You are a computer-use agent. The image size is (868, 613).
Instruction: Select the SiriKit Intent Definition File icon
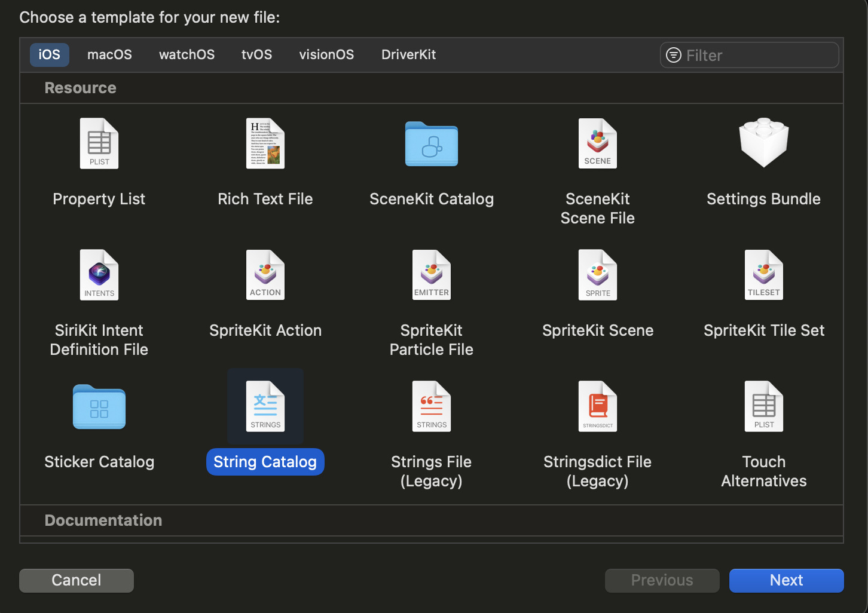99,275
